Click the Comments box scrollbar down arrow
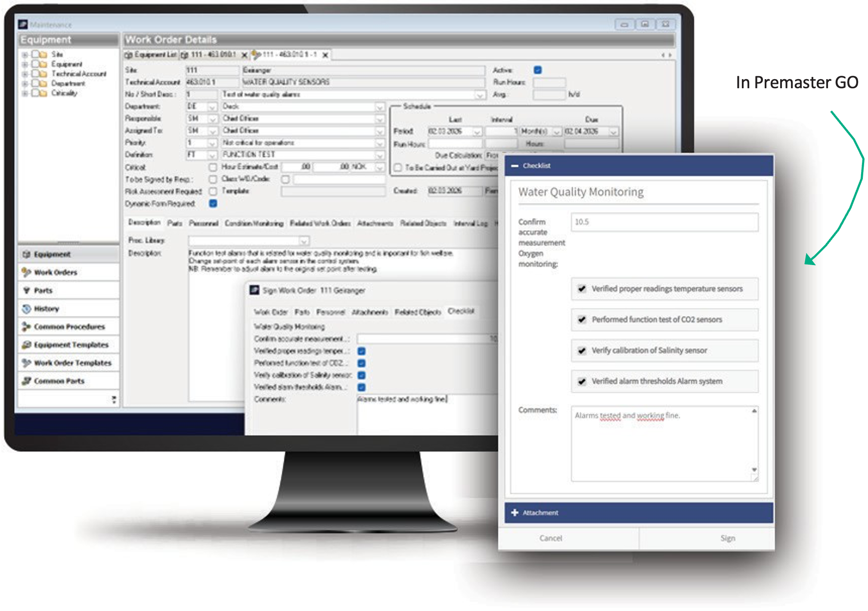868x611 pixels. (754, 469)
